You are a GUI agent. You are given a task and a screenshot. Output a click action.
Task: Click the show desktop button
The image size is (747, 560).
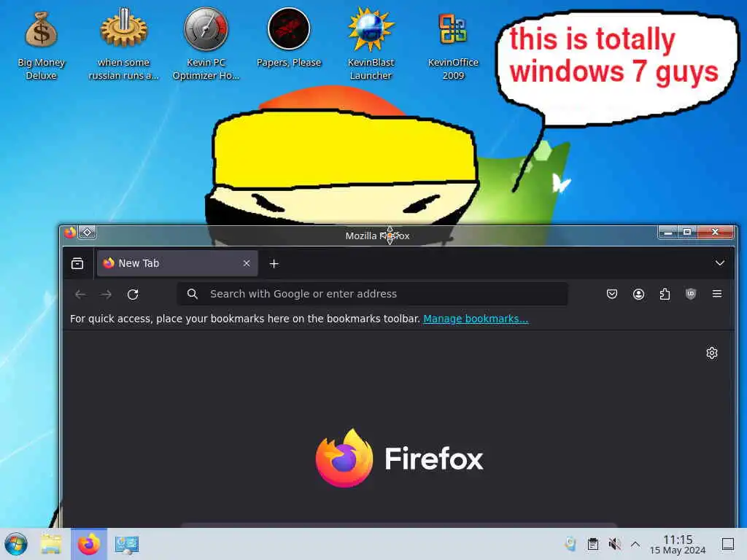coord(728,544)
